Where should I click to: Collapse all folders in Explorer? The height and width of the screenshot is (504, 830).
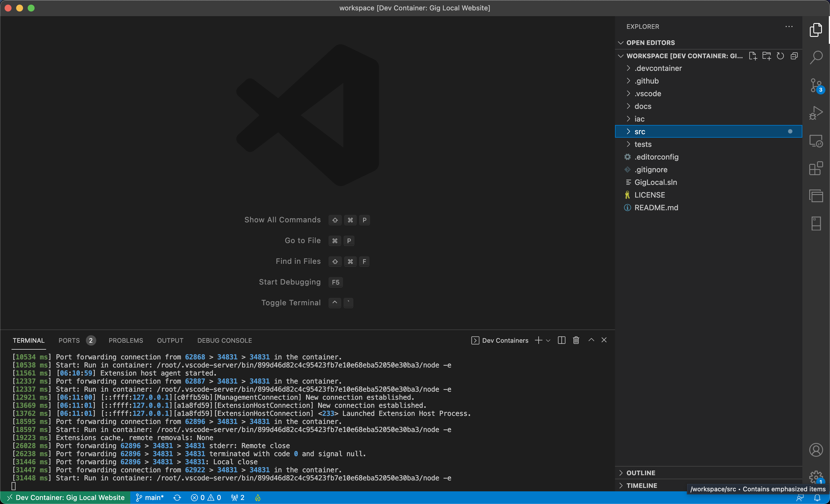click(x=794, y=56)
